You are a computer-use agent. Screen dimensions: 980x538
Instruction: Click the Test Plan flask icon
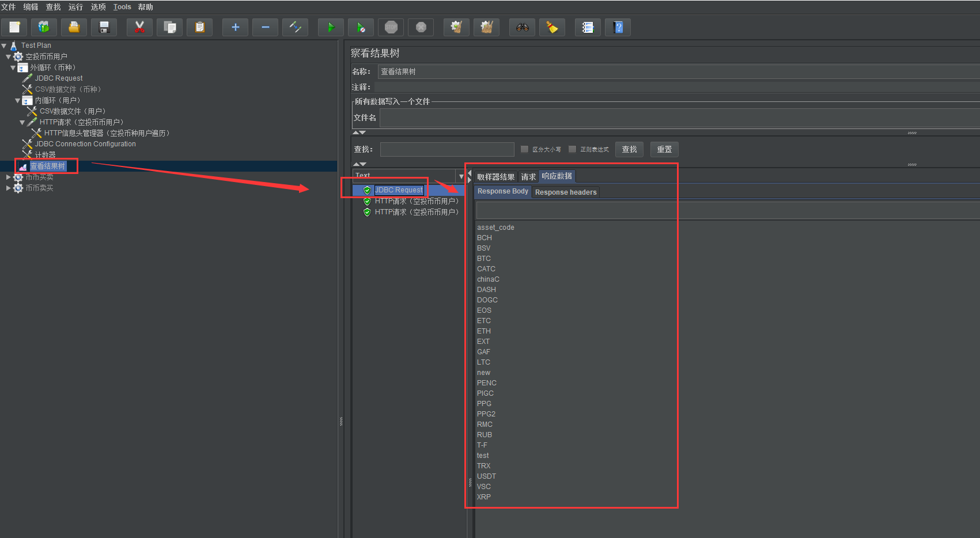coord(13,46)
